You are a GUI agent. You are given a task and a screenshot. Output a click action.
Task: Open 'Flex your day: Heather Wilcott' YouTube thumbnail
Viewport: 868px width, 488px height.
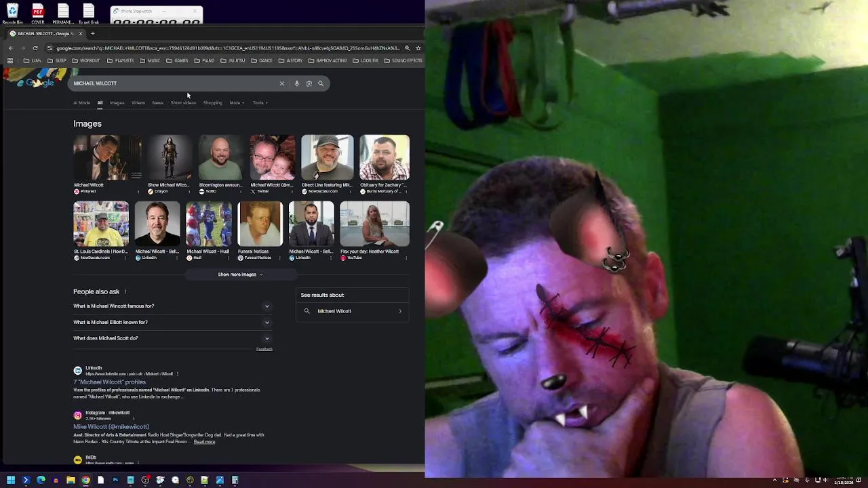pyautogui.click(x=374, y=224)
